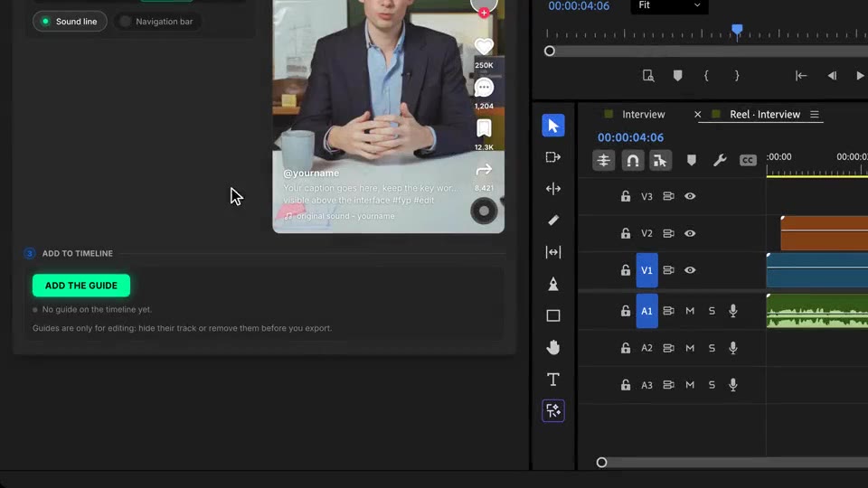
Task: Solo track A2
Action: [712, 348]
